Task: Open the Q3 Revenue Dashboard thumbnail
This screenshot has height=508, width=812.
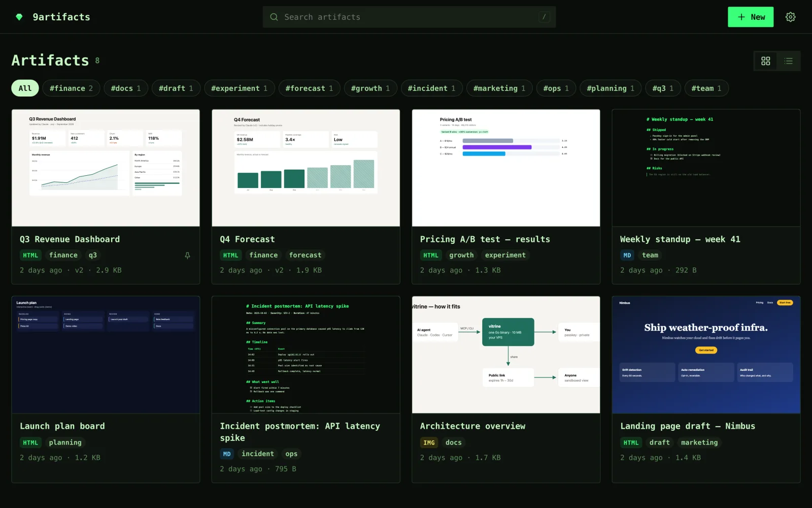Action: coord(106,168)
